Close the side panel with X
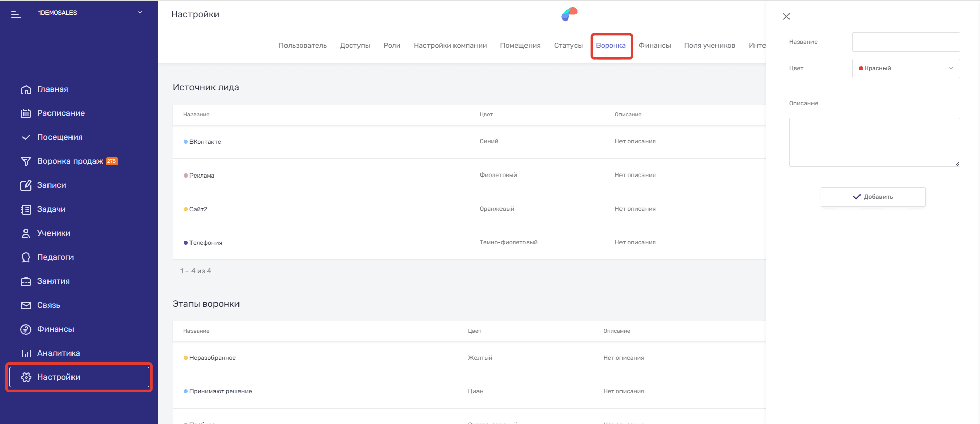The image size is (980, 424). 786,17
